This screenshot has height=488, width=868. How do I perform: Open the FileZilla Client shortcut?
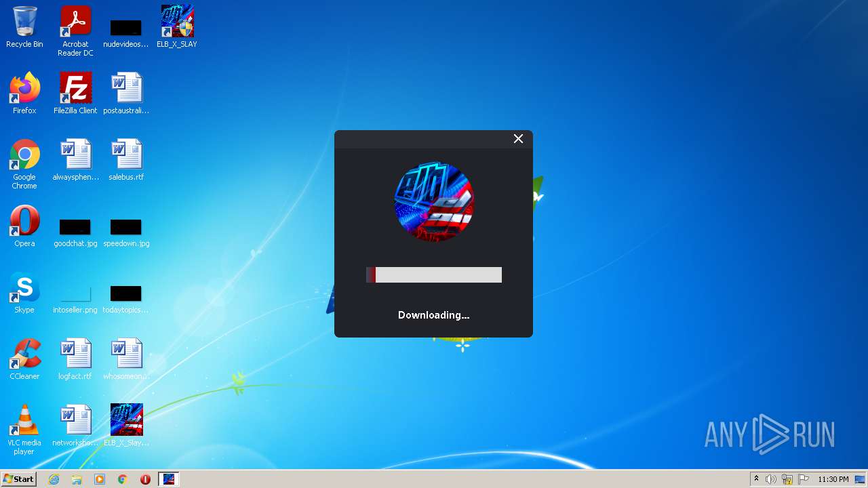pos(75,94)
